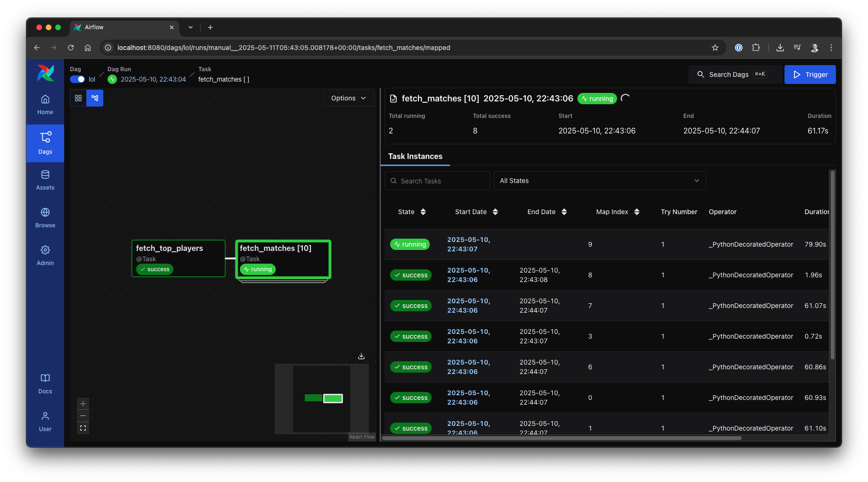
Task: Click the Trigger button
Action: point(810,74)
